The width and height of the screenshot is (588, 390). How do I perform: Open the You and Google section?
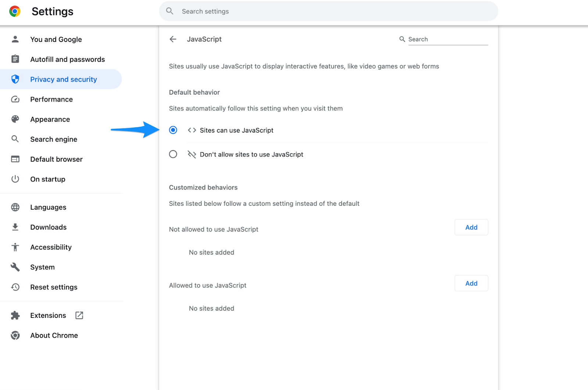[56, 39]
